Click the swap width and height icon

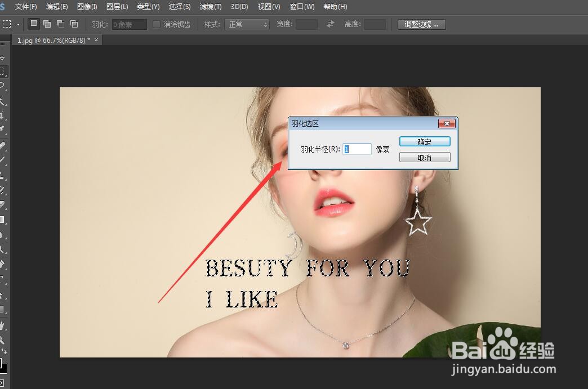click(x=331, y=24)
